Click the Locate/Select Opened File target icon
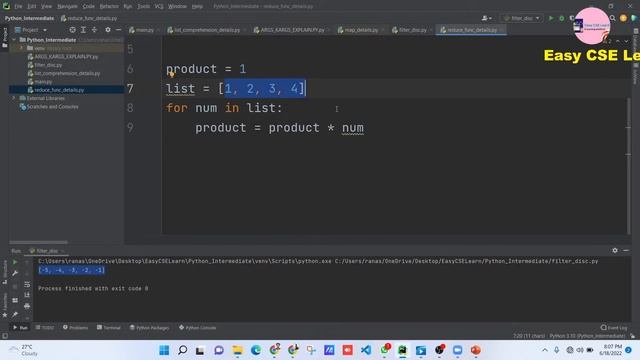This screenshot has height=360, width=640. [72, 30]
